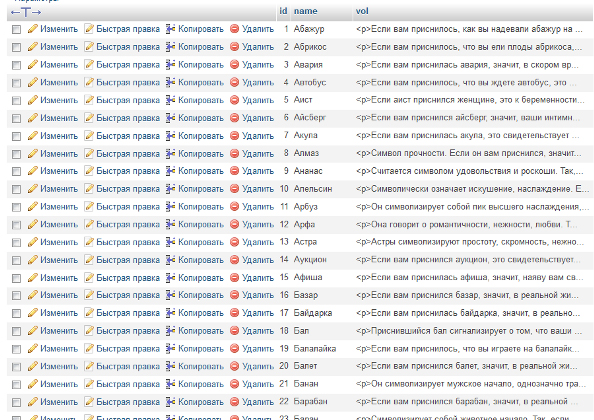This screenshot has width=594, height=420.
Task: Click Копировать link in Базар row
Action: pyautogui.click(x=201, y=295)
